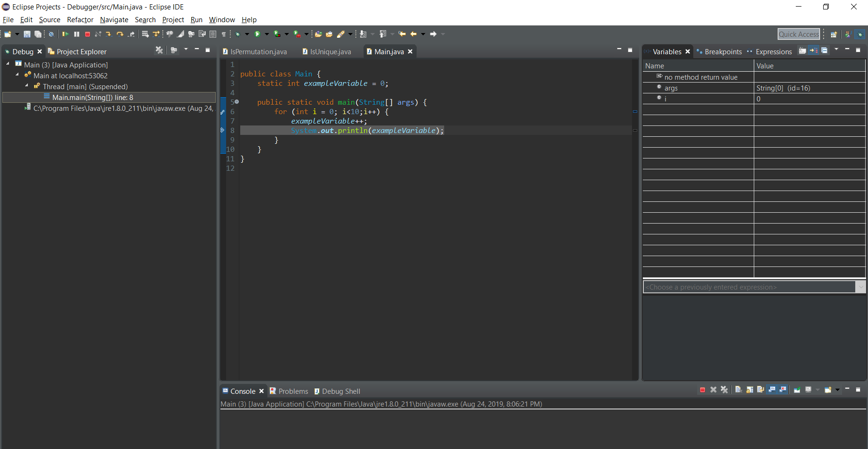Collapse the Main (3) [Java Application] node
This screenshot has height=449, width=868.
(8, 63)
